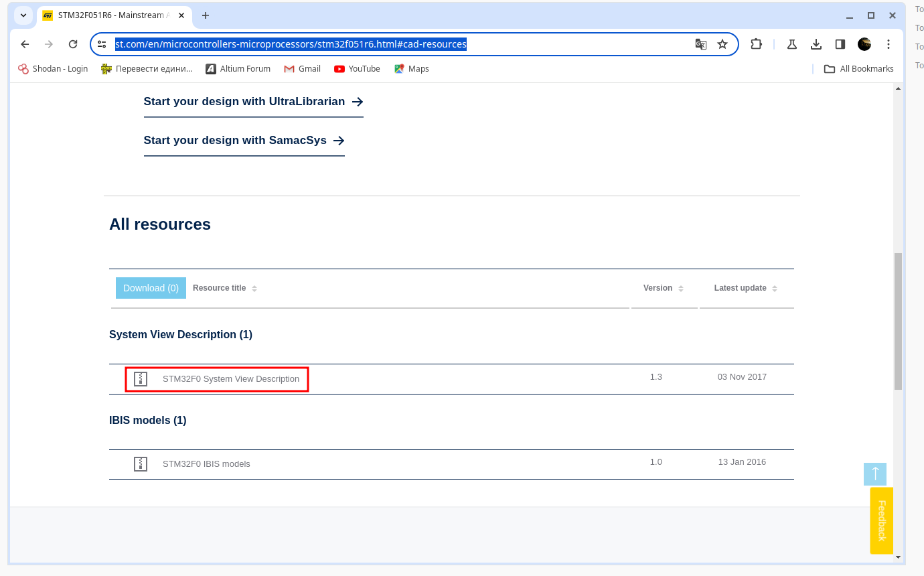The image size is (924, 576).
Task: Click the address bar URL
Action: [x=291, y=44]
